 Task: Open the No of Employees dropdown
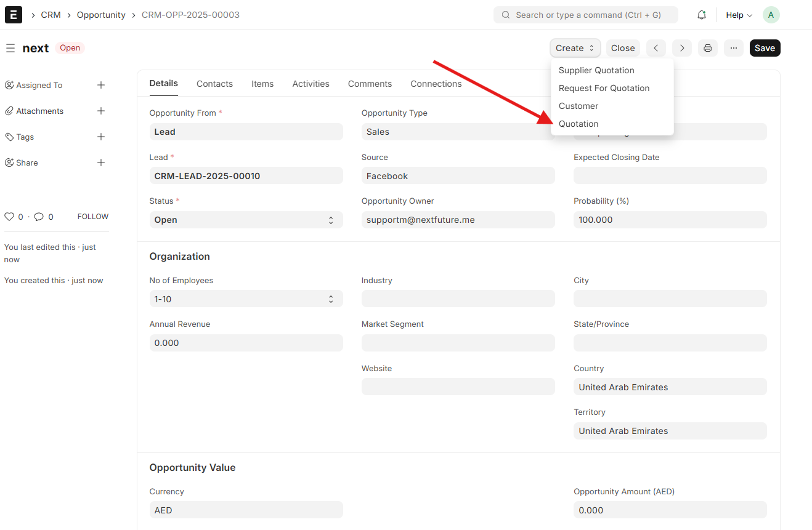click(246, 299)
